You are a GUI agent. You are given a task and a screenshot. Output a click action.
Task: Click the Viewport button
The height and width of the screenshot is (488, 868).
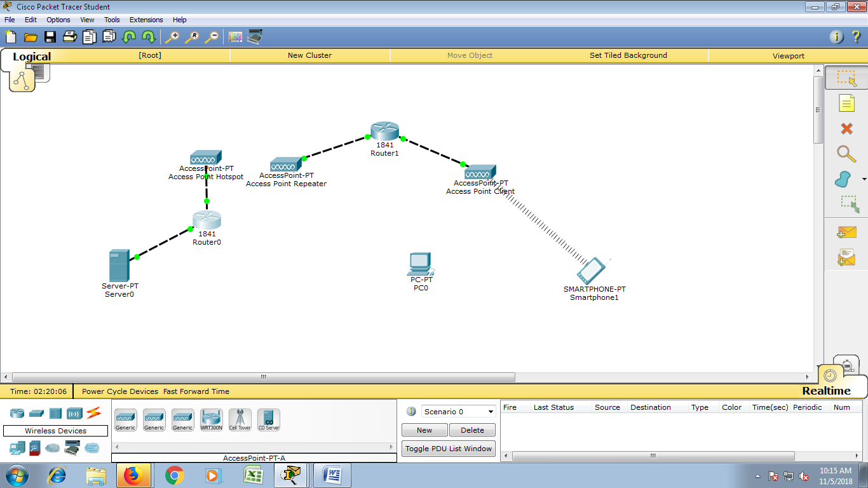[789, 56]
